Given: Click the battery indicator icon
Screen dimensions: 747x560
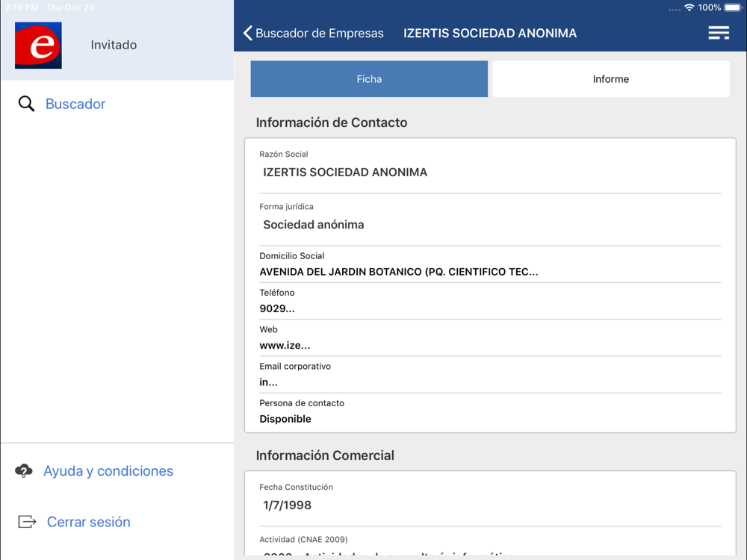Looking at the screenshot, I should [x=734, y=7].
